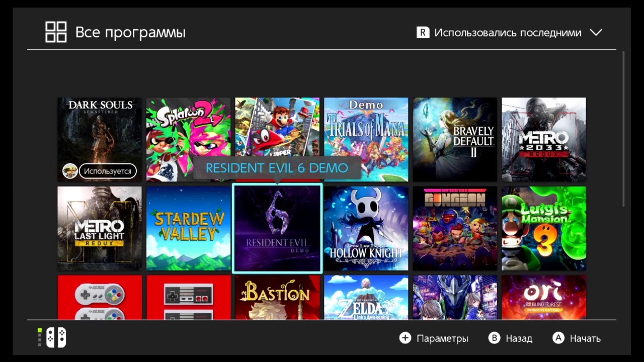The height and width of the screenshot is (362, 644).
Task: Select the Bastion game tile
Action: tap(277, 297)
